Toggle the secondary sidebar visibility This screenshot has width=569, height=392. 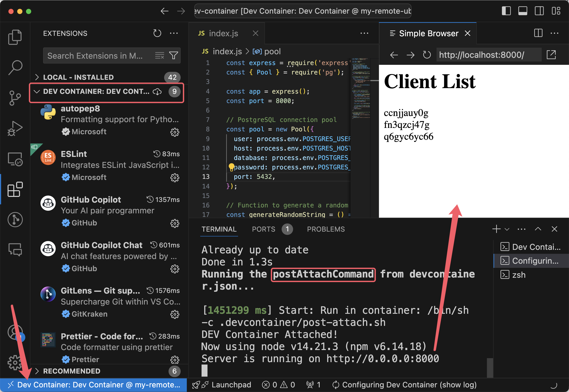tap(539, 11)
